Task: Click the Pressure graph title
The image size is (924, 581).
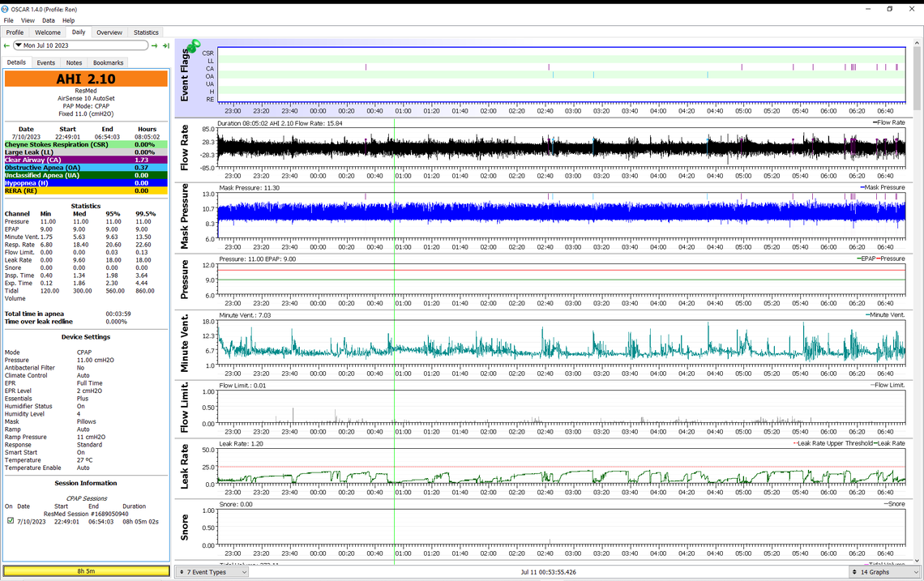Action: coord(185,280)
